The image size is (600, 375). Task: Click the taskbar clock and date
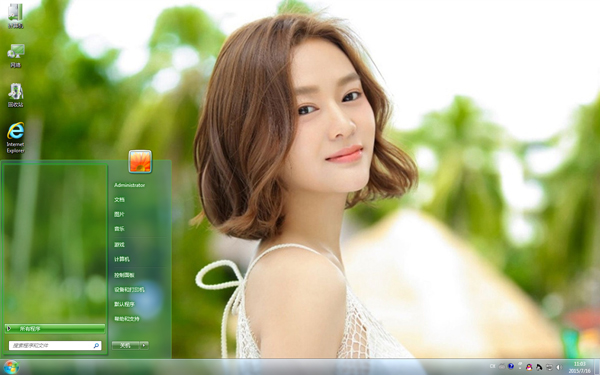[x=579, y=367]
